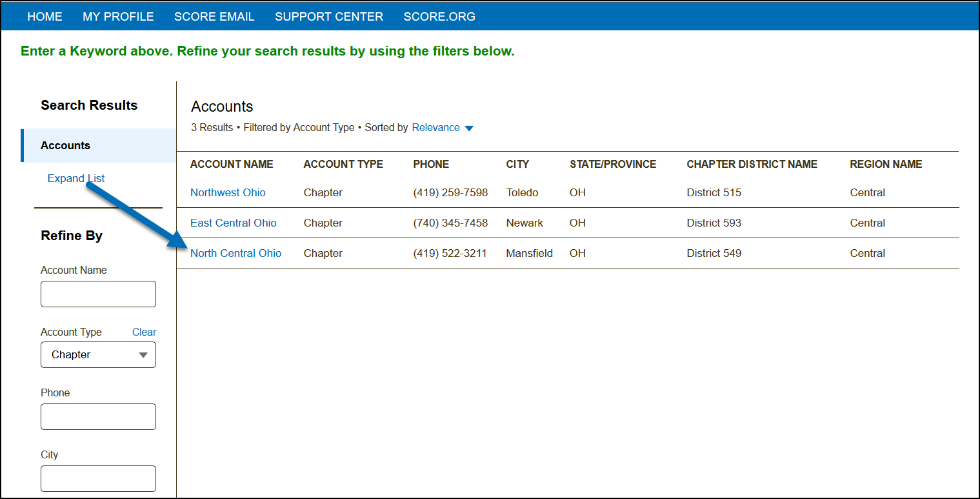Viewport: 980px width, 499px height.
Task: Click the sort-by down arrow icon
Action: (469, 128)
